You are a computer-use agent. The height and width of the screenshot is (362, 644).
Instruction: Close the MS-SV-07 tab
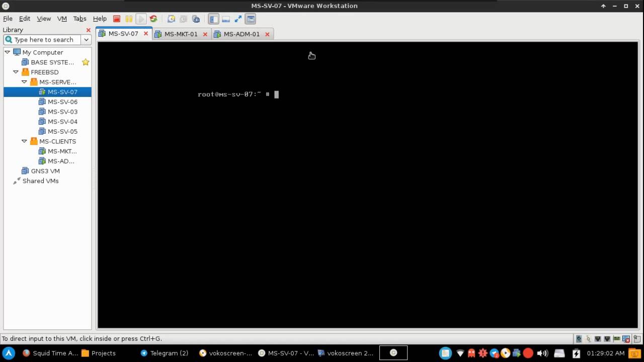[x=146, y=34]
